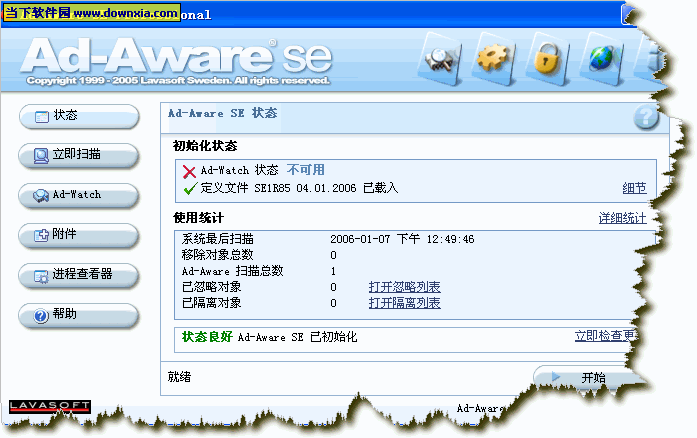Click the 立即检查更新 link

pos(605,336)
